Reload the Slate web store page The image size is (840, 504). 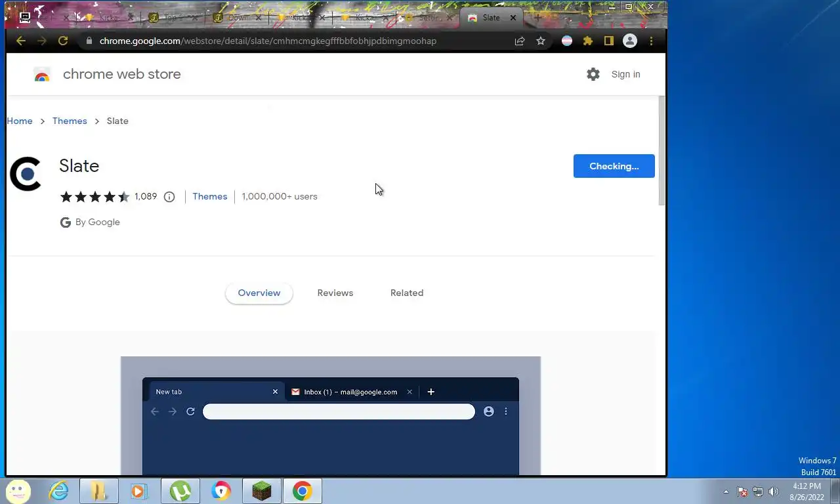click(x=63, y=41)
